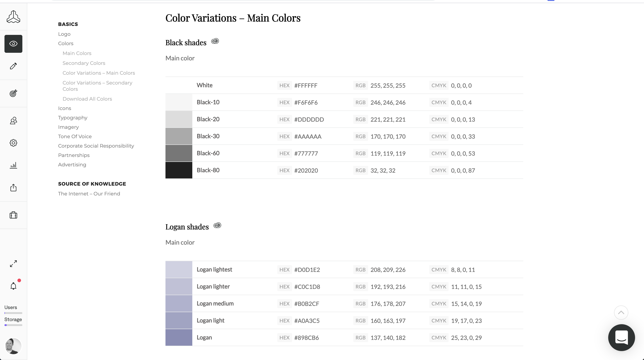
Task: Copy the #898CB6 hex value for Logan
Action: (307, 338)
